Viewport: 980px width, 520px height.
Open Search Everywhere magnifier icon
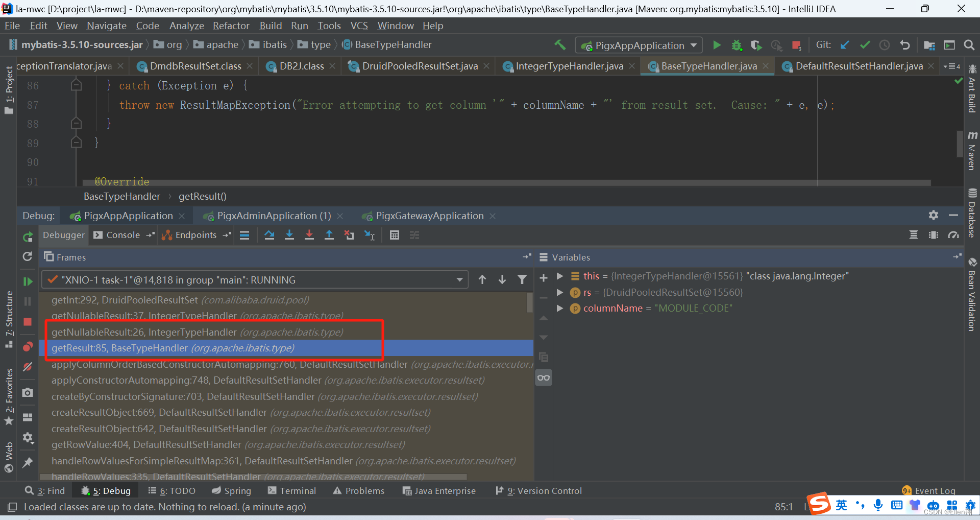pyautogui.click(x=969, y=45)
